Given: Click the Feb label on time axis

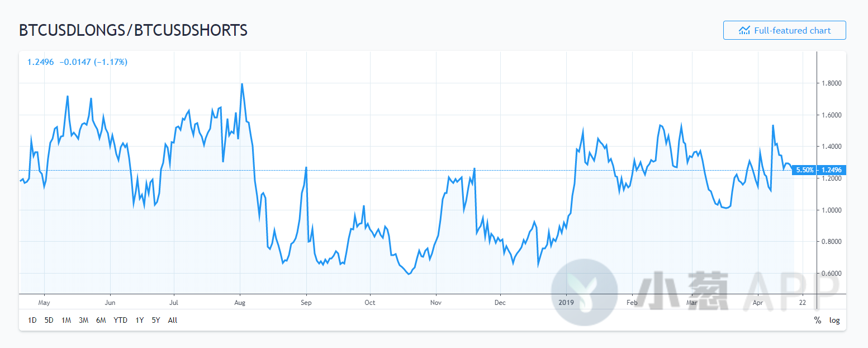Looking at the screenshot, I should tap(632, 303).
